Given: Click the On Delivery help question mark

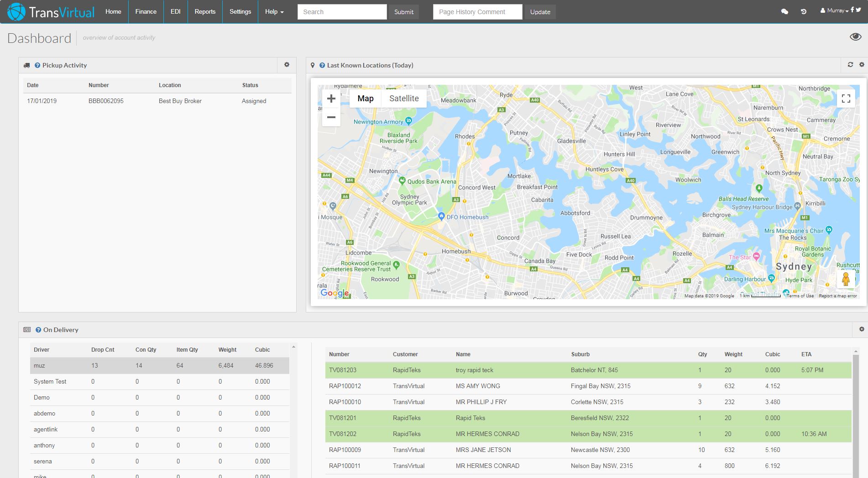Looking at the screenshot, I should (x=37, y=330).
